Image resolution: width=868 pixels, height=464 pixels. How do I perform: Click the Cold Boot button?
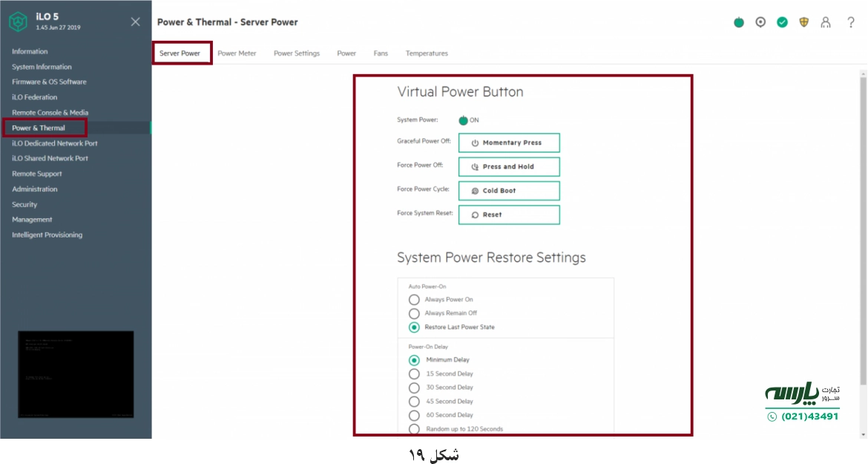pos(508,191)
